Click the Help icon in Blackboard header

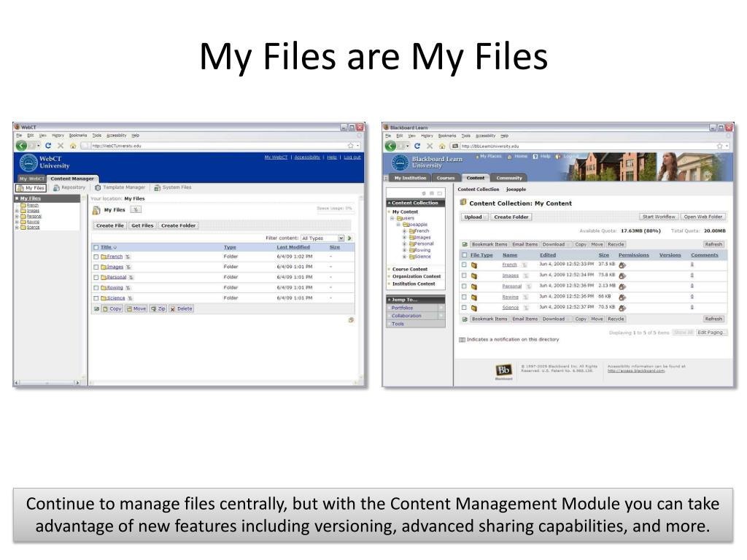click(x=535, y=156)
